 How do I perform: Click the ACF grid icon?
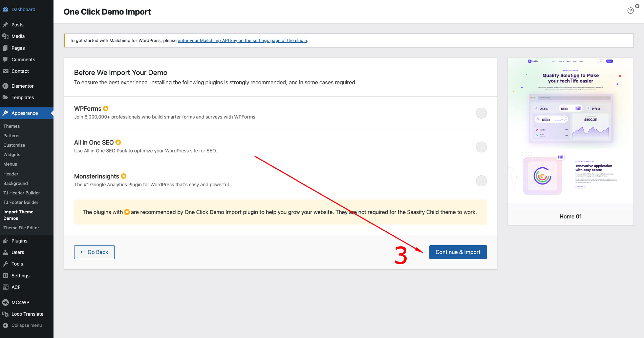click(x=5, y=287)
